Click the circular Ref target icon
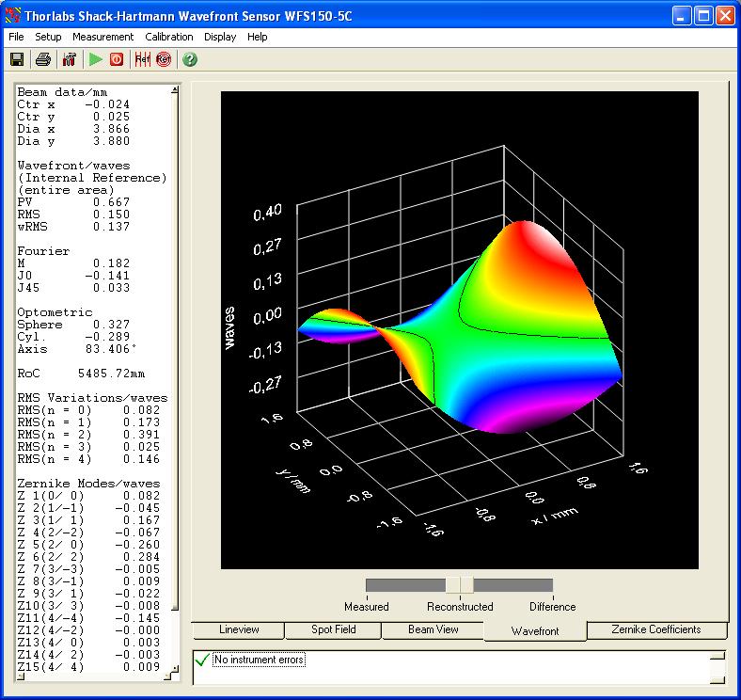Viewport: 741px width, 700px height. 164,59
